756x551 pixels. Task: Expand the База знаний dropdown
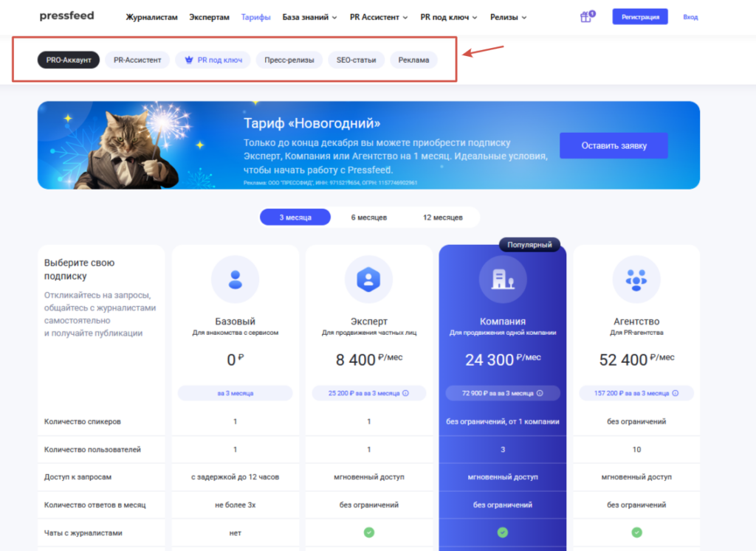pos(309,18)
